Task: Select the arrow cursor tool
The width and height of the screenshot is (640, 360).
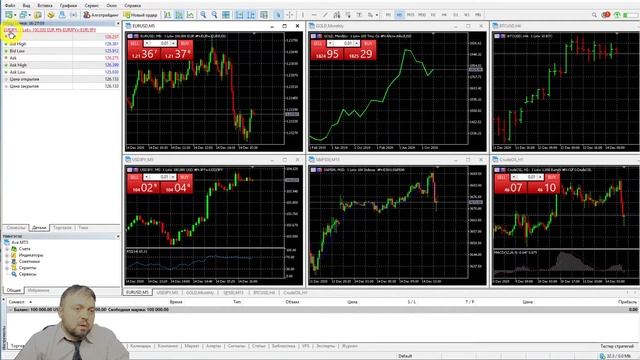Action: (x=278, y=15)
